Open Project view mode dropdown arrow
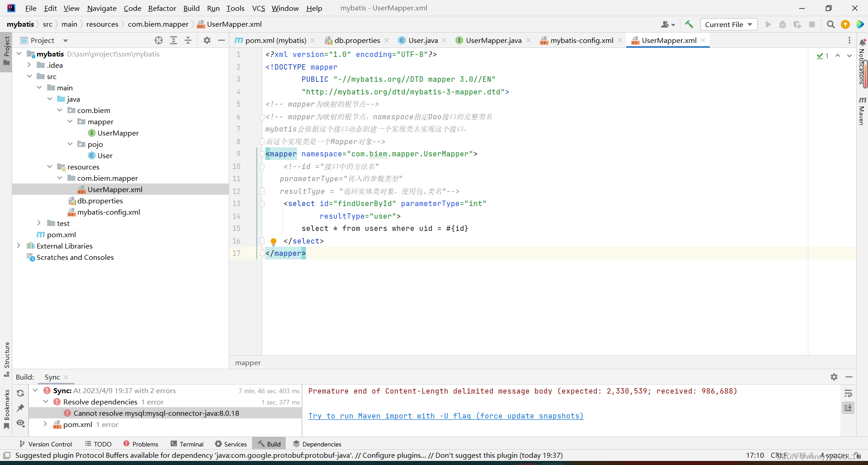868x465 pixels. click(66, 41)
